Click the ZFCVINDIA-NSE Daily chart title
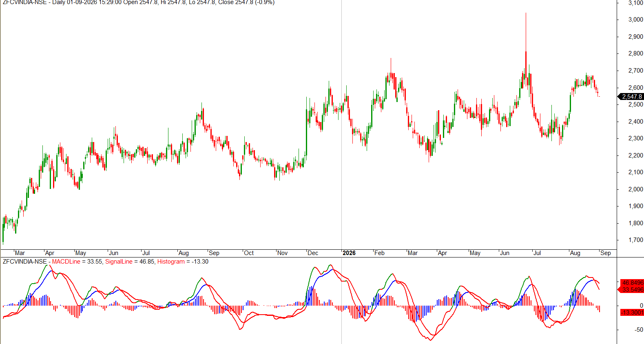Image resolution: width=644 pixels, height=344 pixels. click(x=139, y=2)
